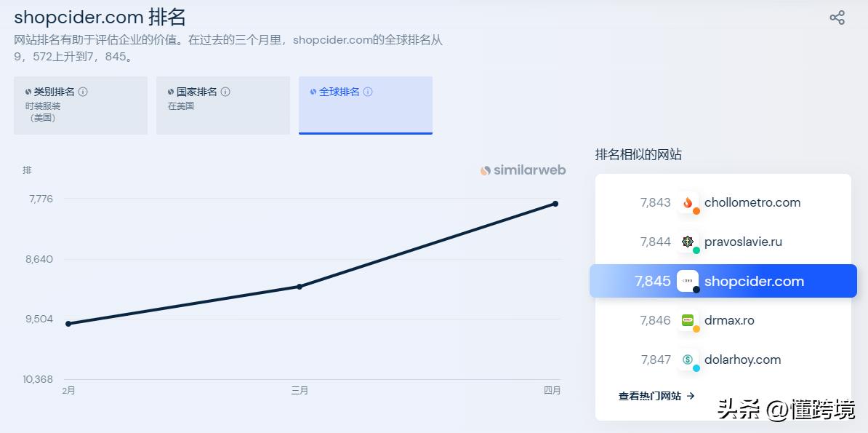Click the chart endpoint at 四月
This screenshot has width=868, height=433.
pyautogui.click(x=555, y=204)
